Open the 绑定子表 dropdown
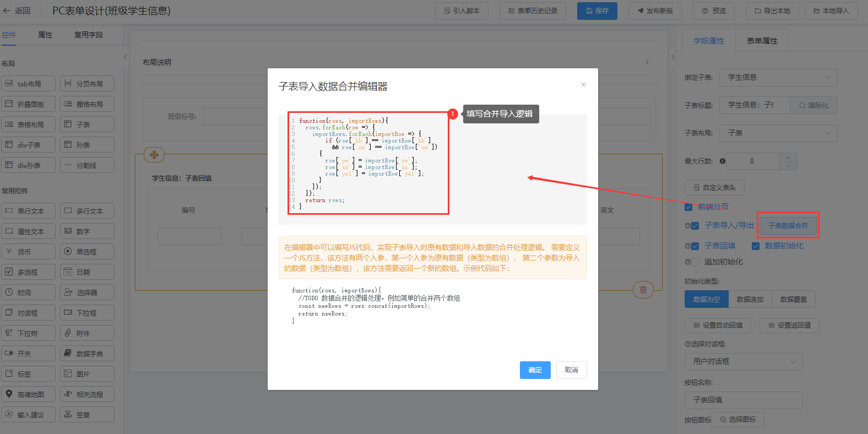The image size is (868, 434). coord(778,78)
